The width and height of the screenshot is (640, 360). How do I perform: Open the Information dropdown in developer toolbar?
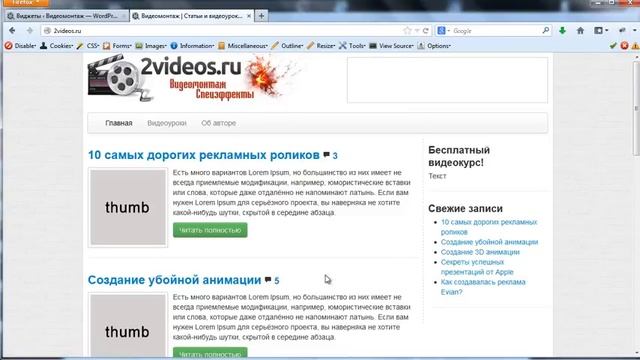(x=192, y=46)
